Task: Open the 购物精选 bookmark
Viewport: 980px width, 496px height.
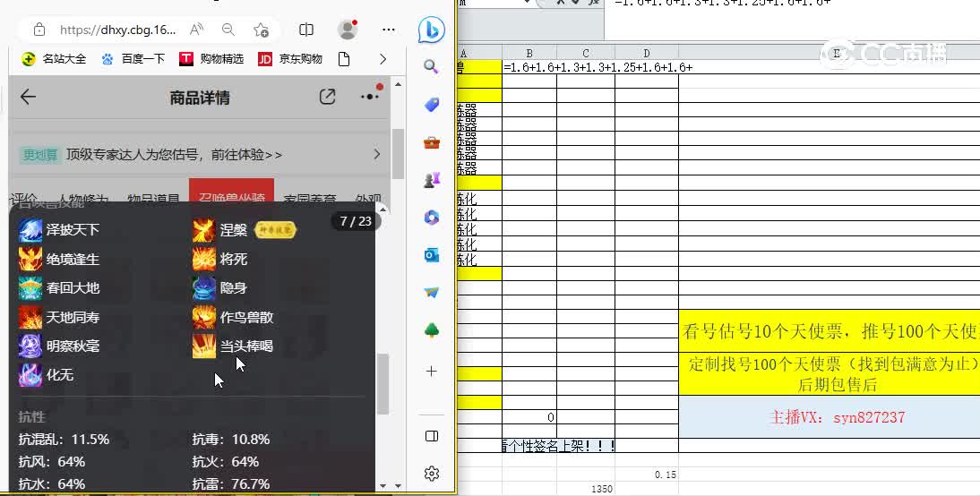Action: [211, 59]
